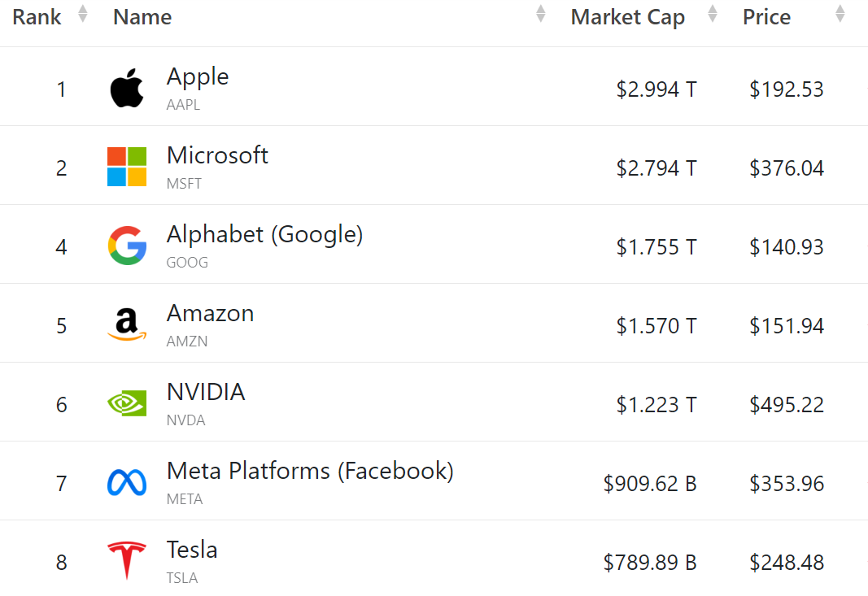Image resolution: width=868 pixels, height=596 pixels.
Task: Click the Meta infinity logo
Action: 126,480
